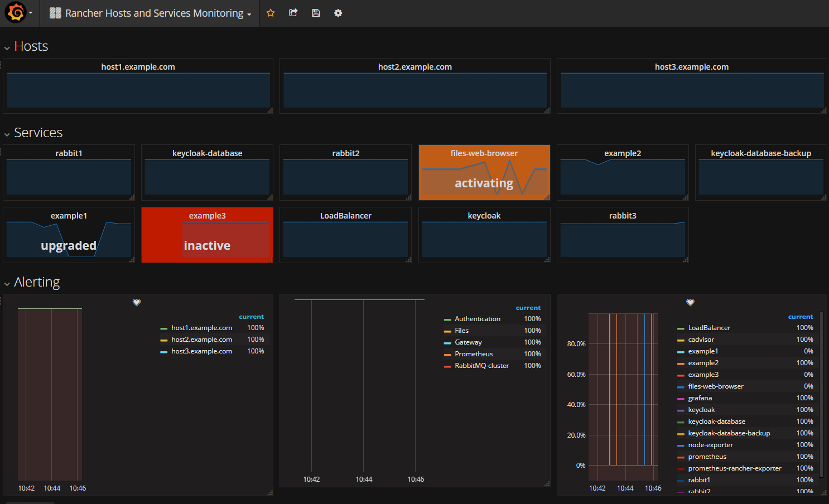The width and height of the screenshot is (829, 504).
Task: Toggle the keycloak-database series in legend
Action: pos(716,421)
